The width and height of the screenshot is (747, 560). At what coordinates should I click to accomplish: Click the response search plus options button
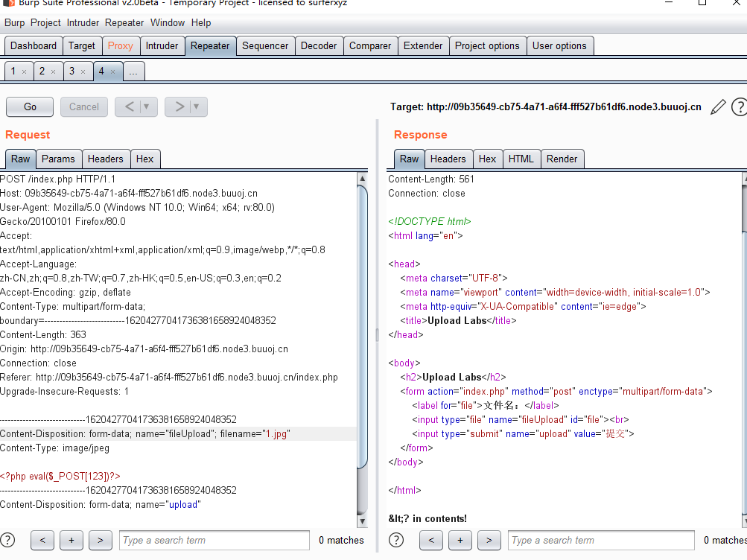tap(460, 540)
